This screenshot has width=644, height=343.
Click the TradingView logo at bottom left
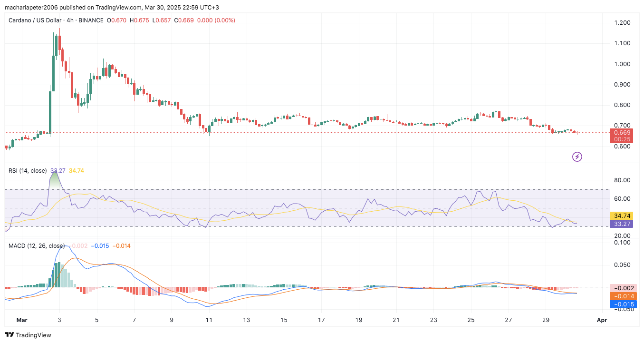coord(28,335)
